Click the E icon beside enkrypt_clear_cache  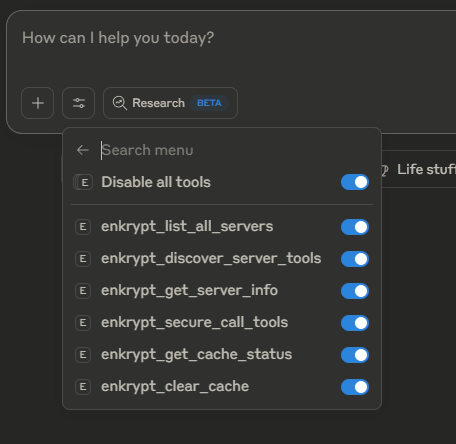point(83,387)
